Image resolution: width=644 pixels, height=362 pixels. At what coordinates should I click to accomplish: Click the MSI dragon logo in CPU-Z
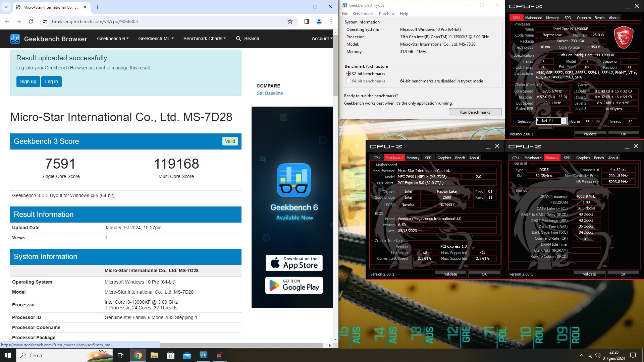[623, 38]
